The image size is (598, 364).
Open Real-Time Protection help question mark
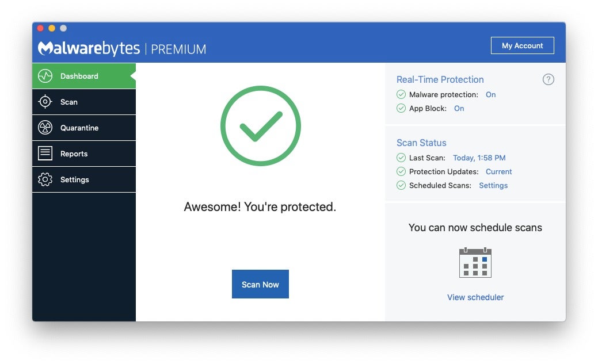(x=549, y=79)
